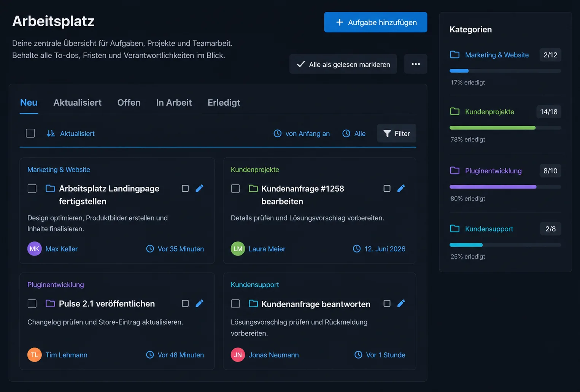Click the clock icon beside 'von Anfang an'
The height and width of the screenshot is (392, 580).
[x=278, y=133]
